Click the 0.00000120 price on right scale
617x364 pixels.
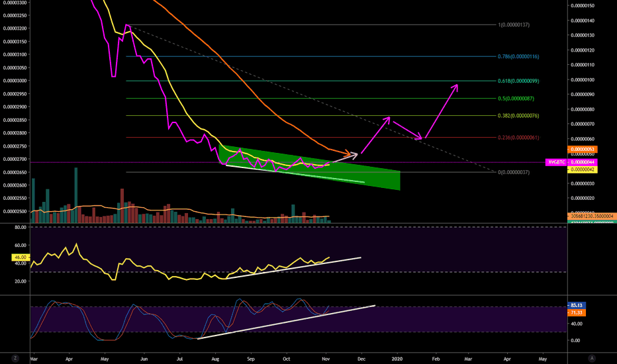(x=583, y=50)
